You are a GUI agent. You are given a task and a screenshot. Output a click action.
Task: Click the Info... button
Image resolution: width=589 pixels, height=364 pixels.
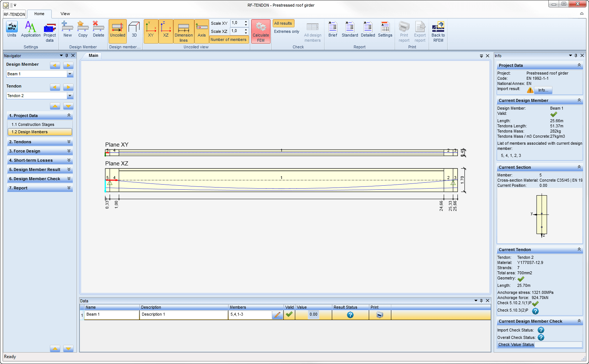543,90
